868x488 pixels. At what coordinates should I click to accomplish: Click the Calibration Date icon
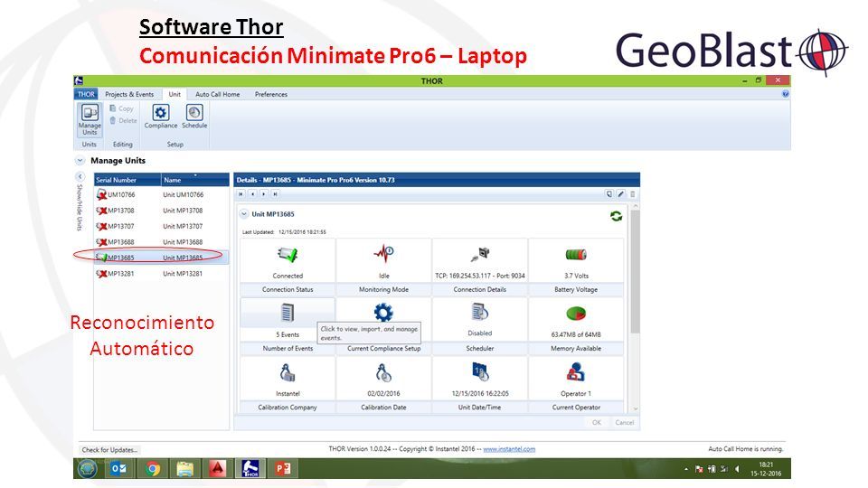click(383, 373)
